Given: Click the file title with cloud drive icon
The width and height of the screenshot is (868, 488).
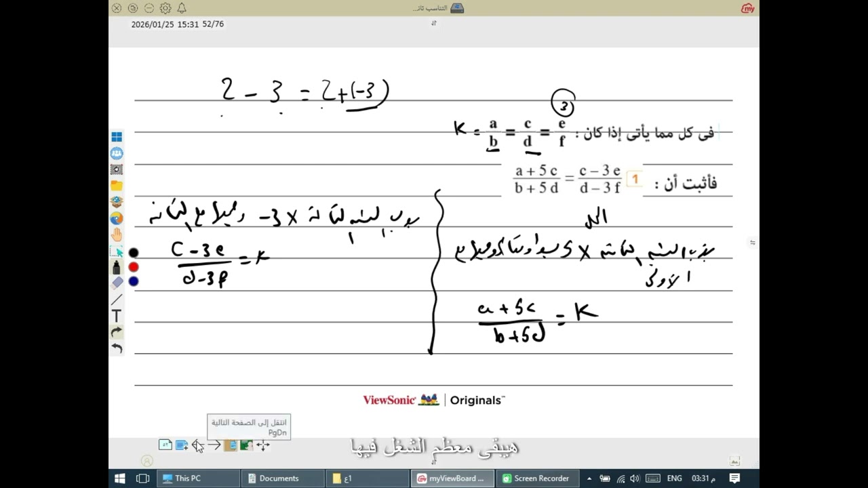Looking at the screenshot, I should [x=439, y=8].
